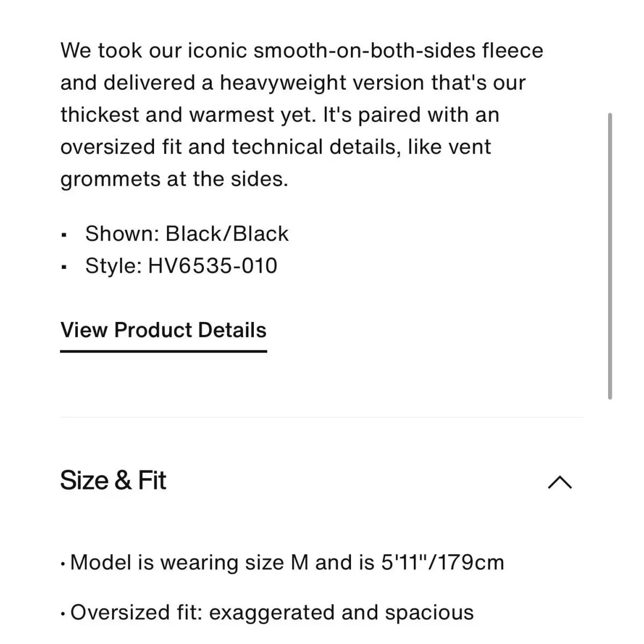This screenshot has height=644, width=644.
Task: Click the square bullet before Shown
Action: coord(64,235)
